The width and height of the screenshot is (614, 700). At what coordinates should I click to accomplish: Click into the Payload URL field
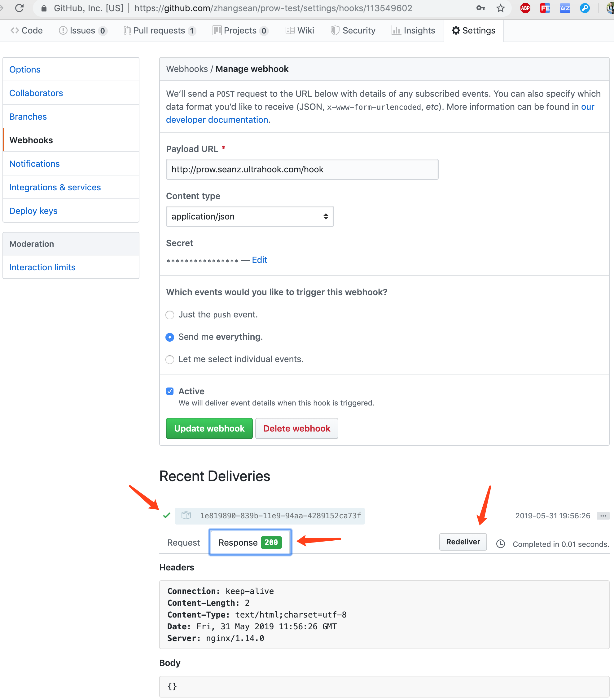pyautogui.click(x=302, y=169)
